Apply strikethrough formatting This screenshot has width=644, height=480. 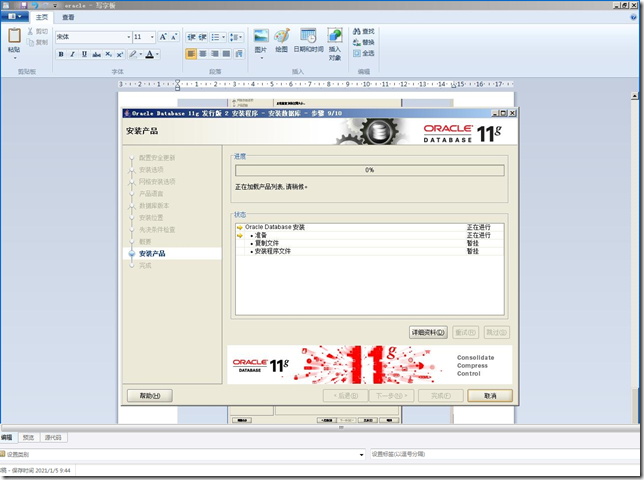pos(97,54)
